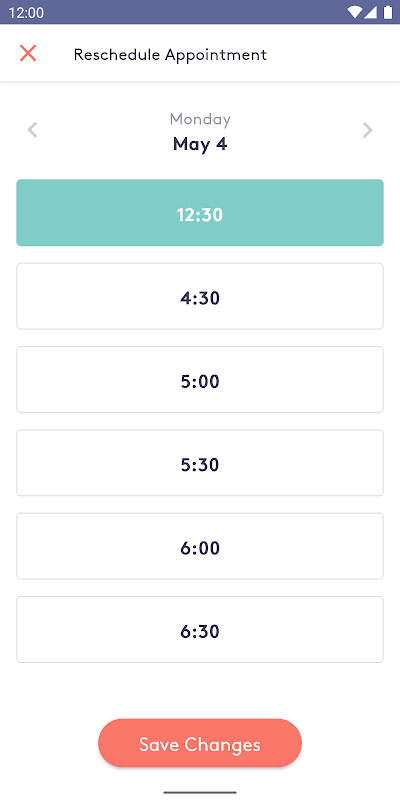The image size is (400, 800).
Task: Advance to the next day
Action: click(x=367, y=130)
